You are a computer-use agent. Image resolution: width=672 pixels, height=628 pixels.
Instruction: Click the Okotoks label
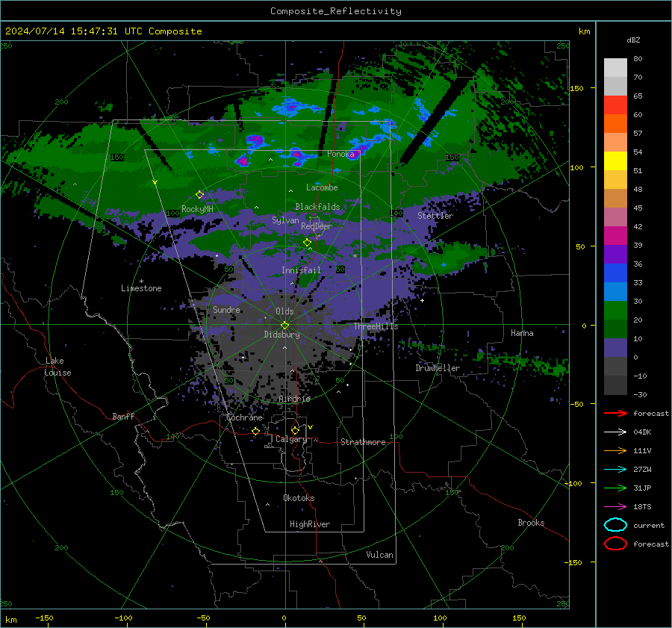[x=299, y=498]
